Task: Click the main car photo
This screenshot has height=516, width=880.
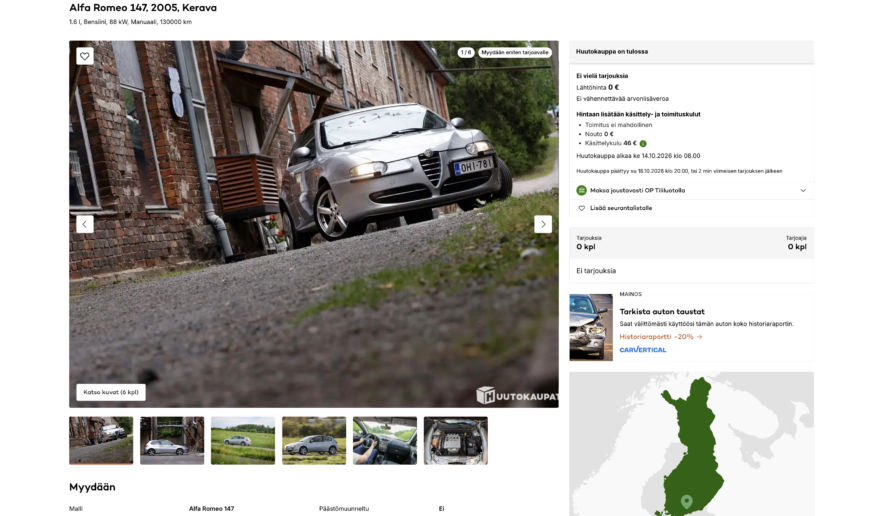Action: pyautogui.click(x=314, y=223)
